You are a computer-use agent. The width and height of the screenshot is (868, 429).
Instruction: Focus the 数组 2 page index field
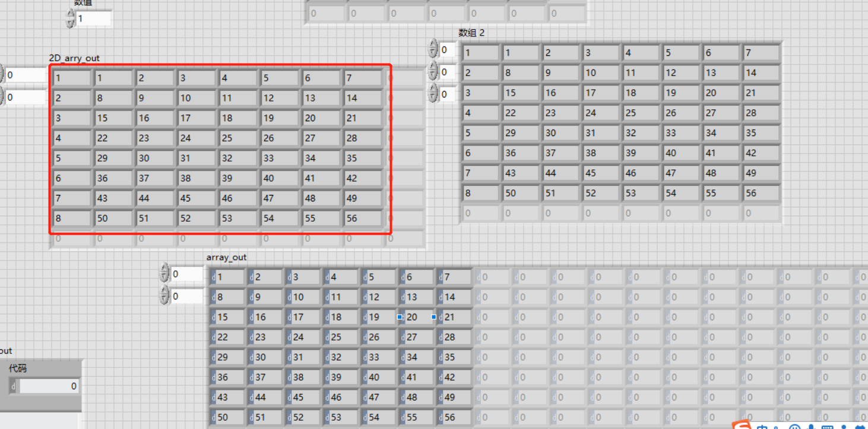coord(448,51)
